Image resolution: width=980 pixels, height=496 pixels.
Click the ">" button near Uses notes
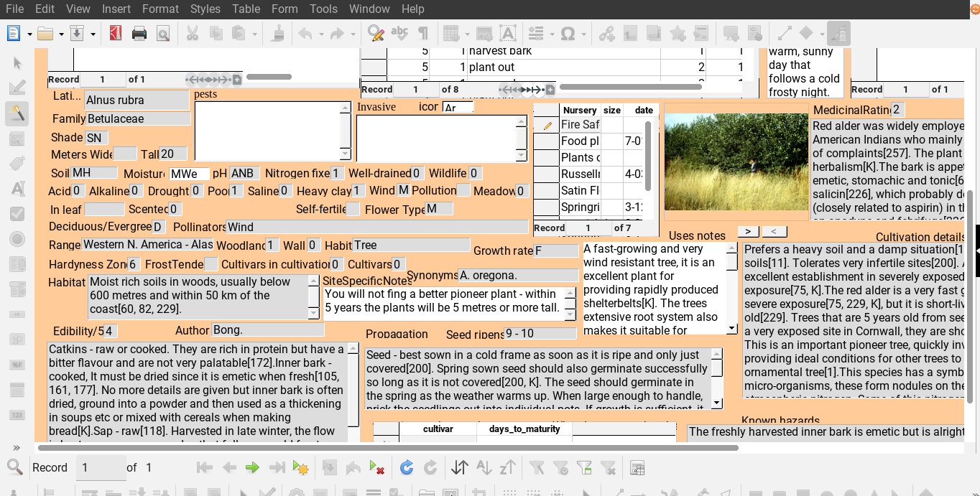coord(748,231)
